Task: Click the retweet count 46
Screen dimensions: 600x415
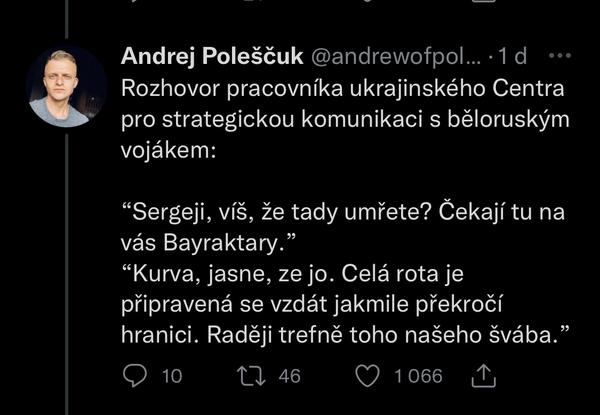Action: (290, 376)
